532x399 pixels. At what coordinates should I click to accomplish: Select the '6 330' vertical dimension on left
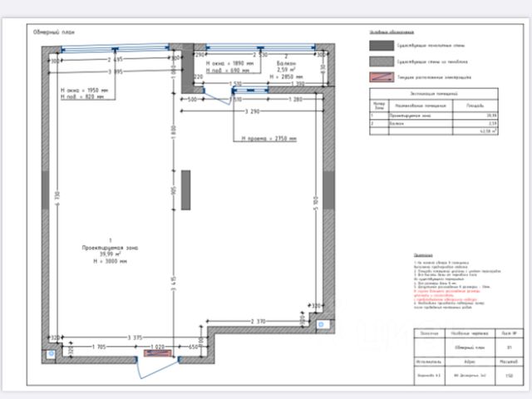pos(57,199)
